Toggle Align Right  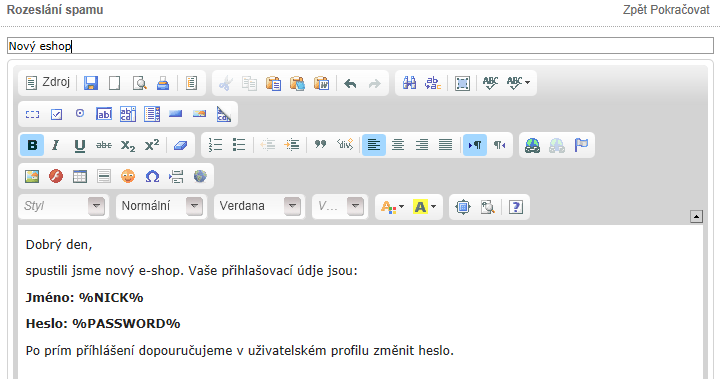pyautogui.click(x=422, y=145)
